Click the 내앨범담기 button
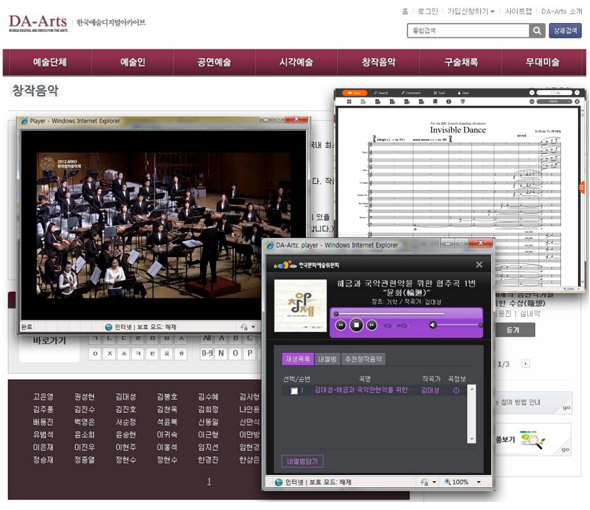The height and width of the screenshot is (510, 590). click(303, 461)
